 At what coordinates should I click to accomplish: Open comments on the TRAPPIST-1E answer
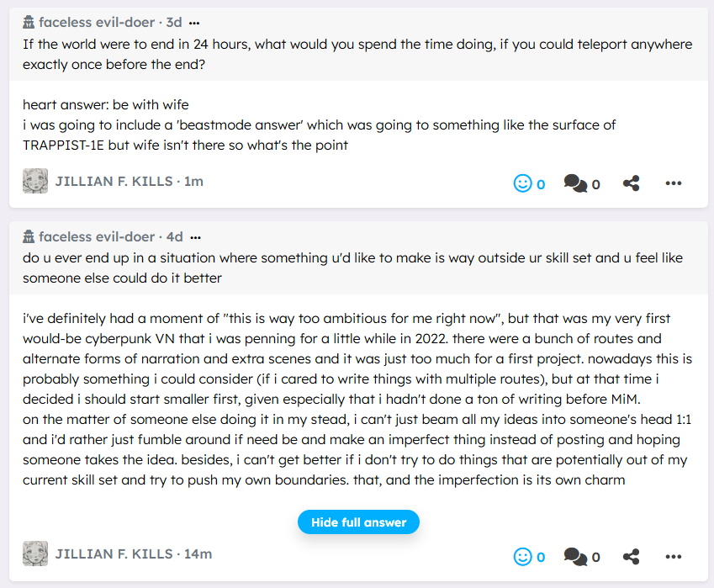[x=575, y=183]
